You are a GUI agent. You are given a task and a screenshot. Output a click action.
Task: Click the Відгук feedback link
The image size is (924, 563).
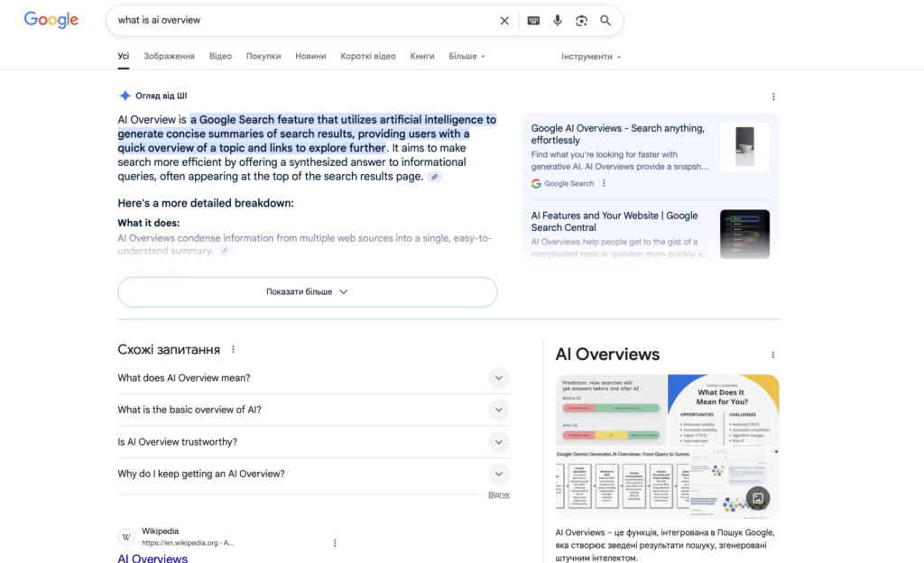point(499,494)
